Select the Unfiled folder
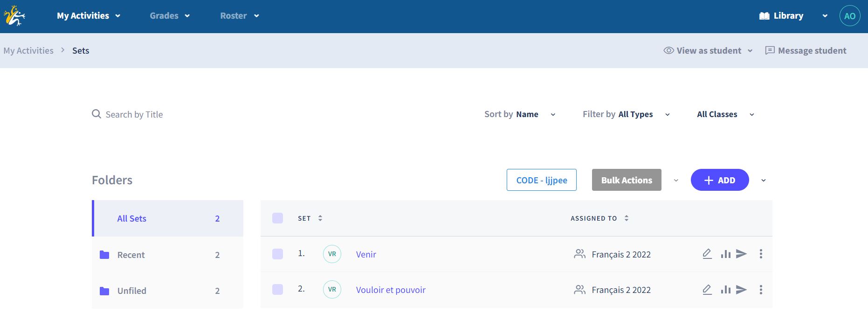The image size is (868, 313). click(x=132, y=291)
